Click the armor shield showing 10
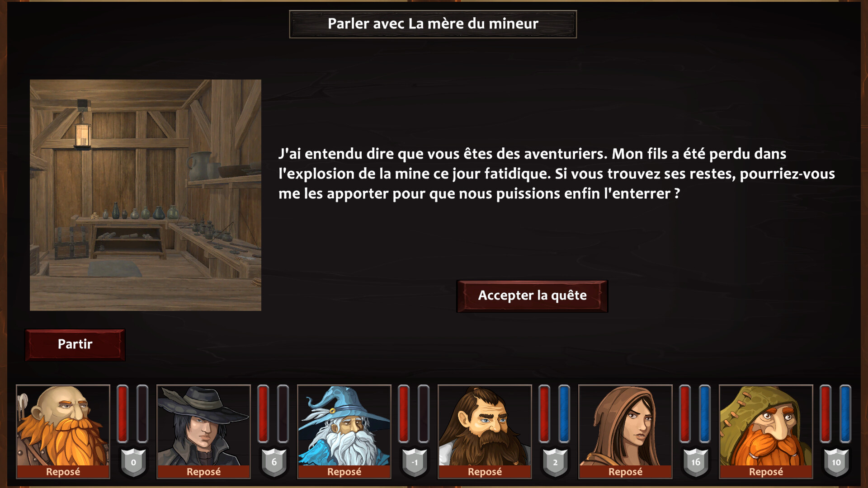This screenshot has width=868, height=488. 836,462
